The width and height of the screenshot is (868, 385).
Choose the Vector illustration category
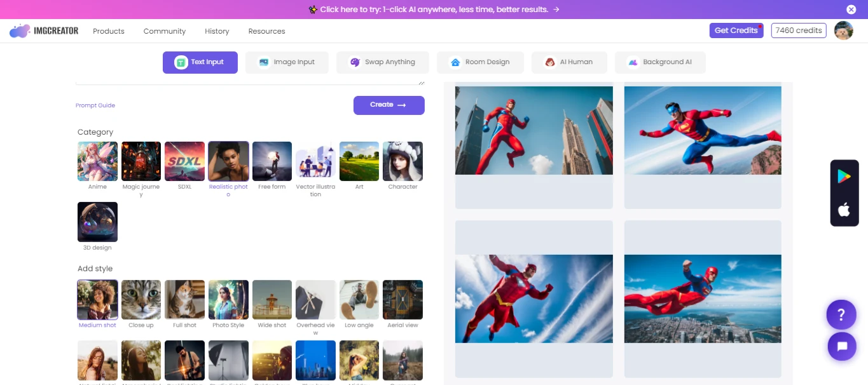[x=315, y=161]
